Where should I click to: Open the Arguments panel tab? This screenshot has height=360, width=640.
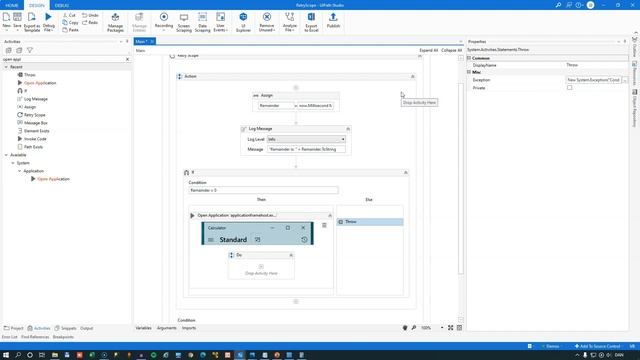coord(167,328)
